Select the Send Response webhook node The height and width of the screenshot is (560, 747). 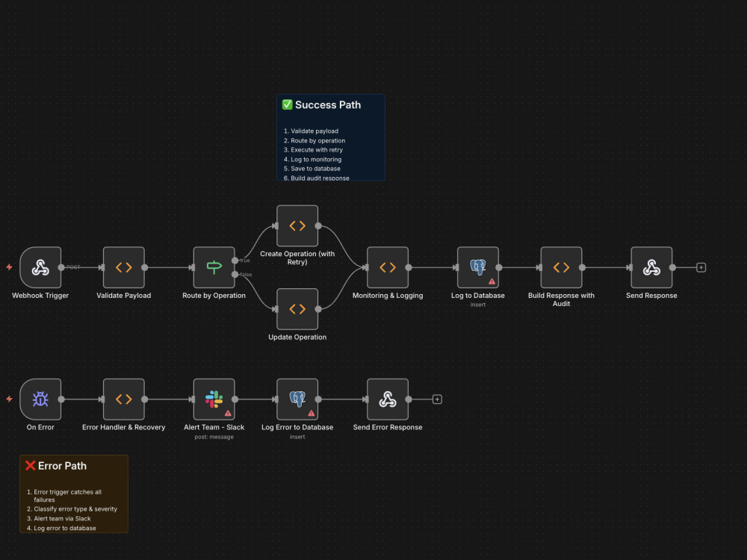[x=651, y=267]
